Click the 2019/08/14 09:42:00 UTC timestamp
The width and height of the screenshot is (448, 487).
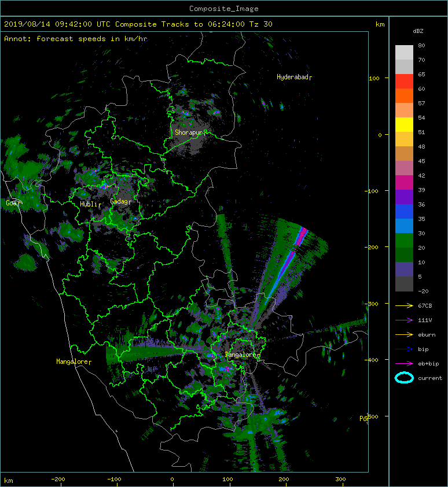pos(57,24)
